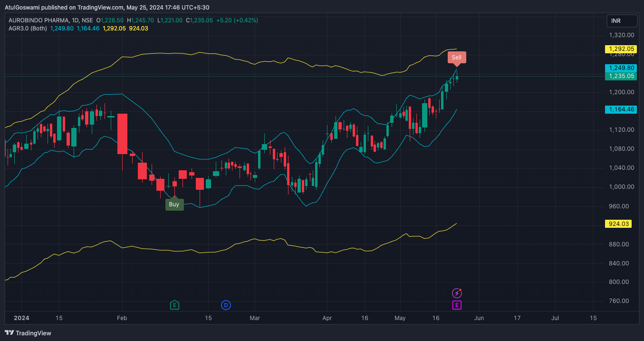Click the Apr time axis label
This screenshot has width=644, height=341.
pyautogui.click(x=327, y=318)
